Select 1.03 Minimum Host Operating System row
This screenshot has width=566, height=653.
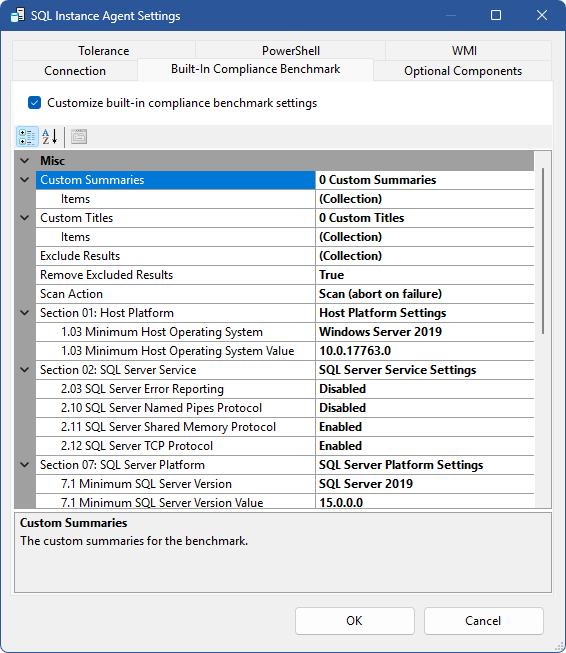tap(175, 332)
